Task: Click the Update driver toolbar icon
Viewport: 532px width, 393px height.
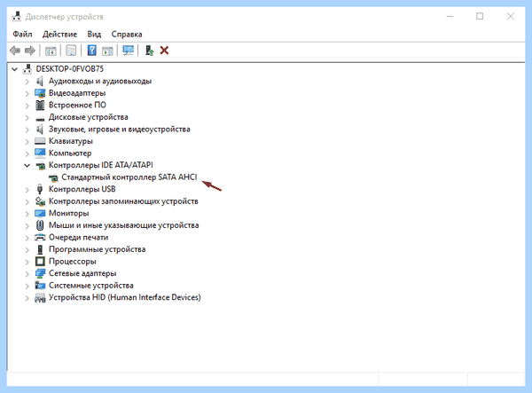Action: coord(149,51)
